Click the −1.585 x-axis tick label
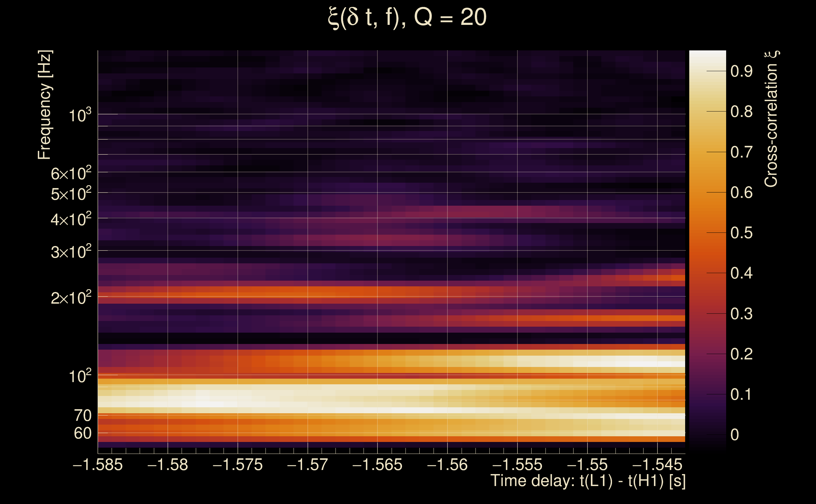Image resolution: width=816 pixels, height=504 pixels. point(98,465)
